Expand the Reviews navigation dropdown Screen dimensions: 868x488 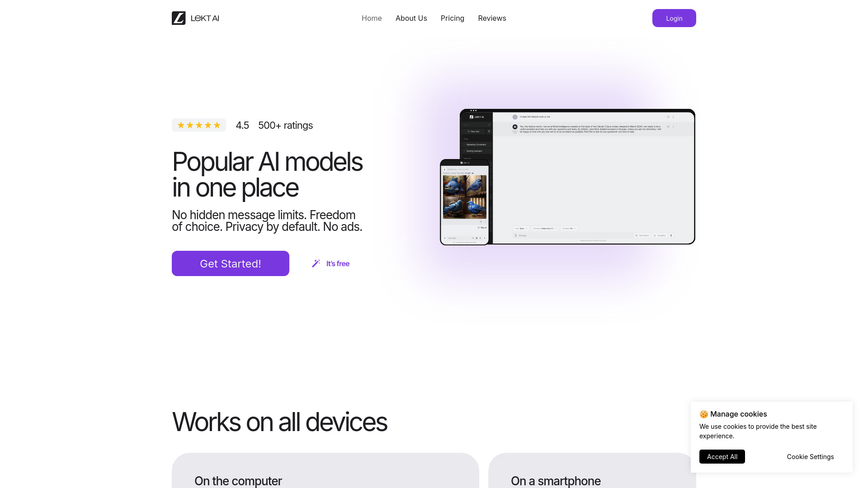click(492, 18)
